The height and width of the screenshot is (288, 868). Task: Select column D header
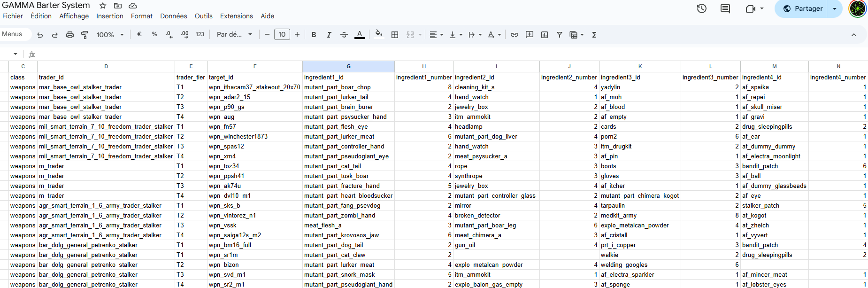pyautogui.click(x=106, y=66)
